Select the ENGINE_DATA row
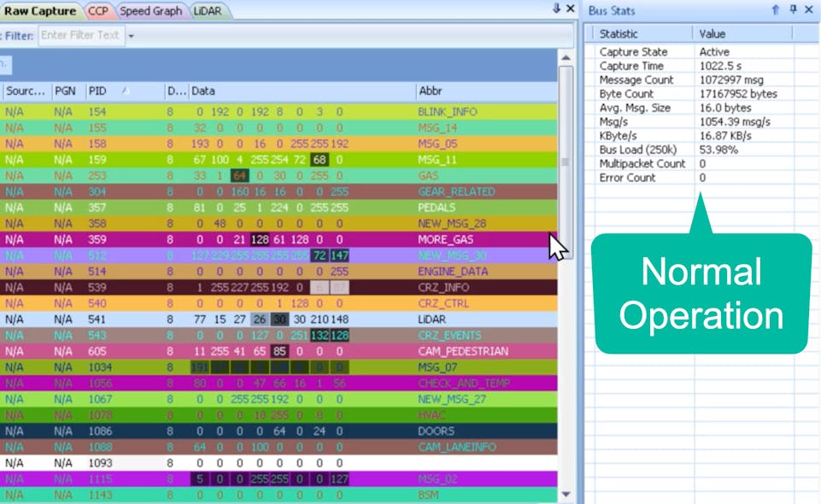The height and width of the screenshot is (504, 821). [x=279, y=271]
